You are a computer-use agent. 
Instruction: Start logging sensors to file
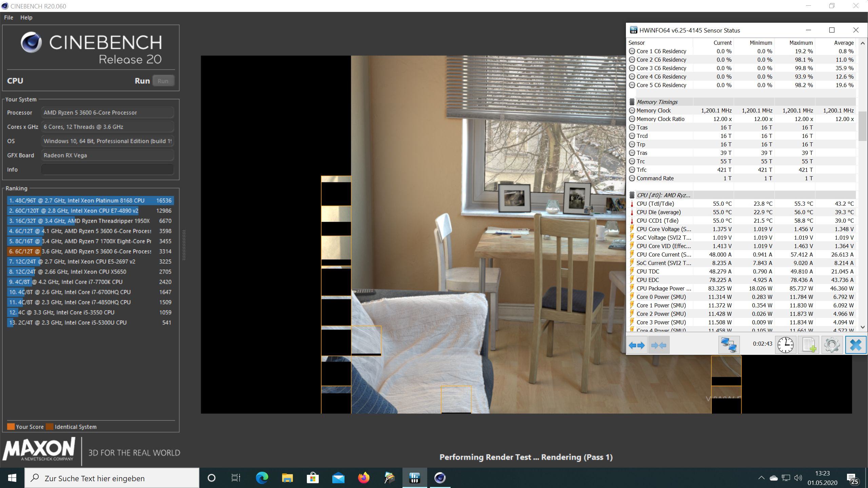809,345
